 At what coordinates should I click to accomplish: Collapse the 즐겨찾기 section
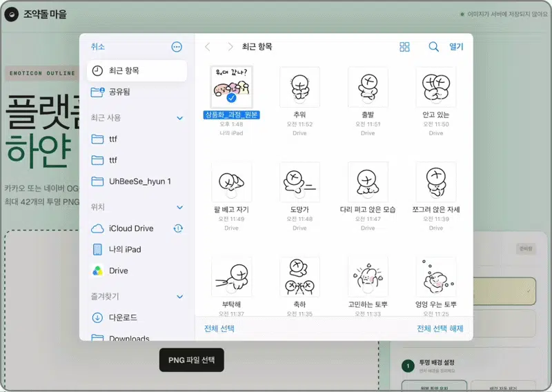(179, 297)
